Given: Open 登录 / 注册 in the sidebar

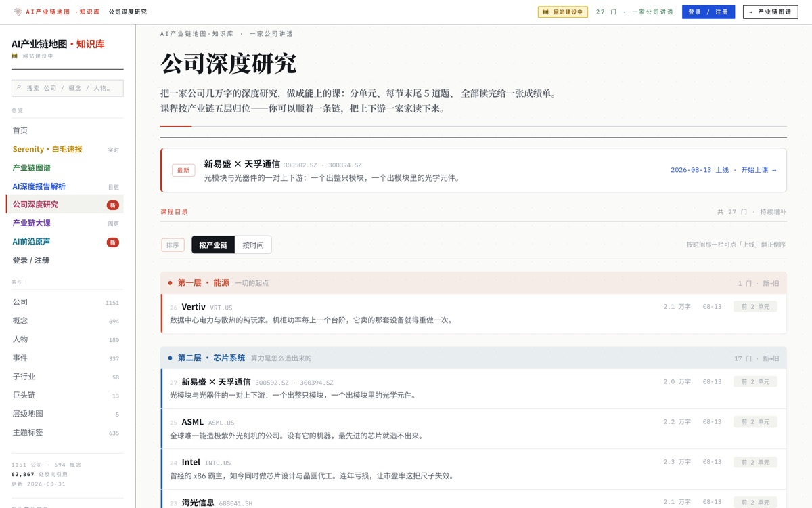Looking at the screenshot, I should pyautogui.click(x=65, y=260).
